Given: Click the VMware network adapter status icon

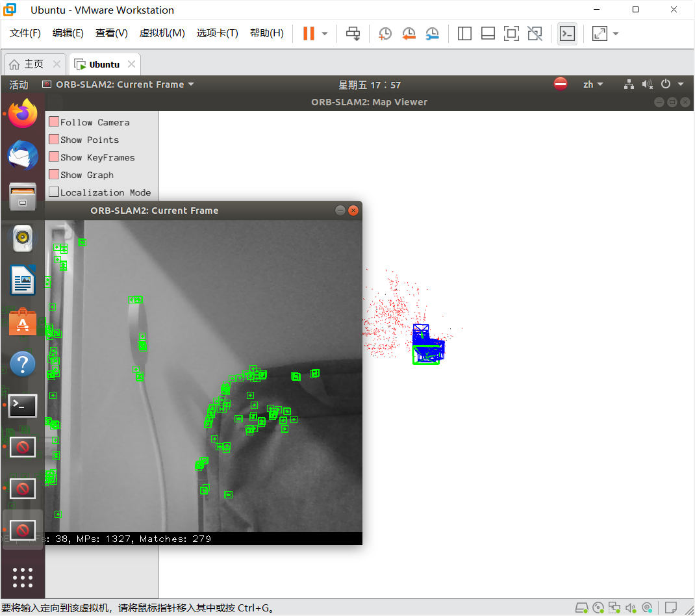Looking at the screenshot, I should pos(614,608).
